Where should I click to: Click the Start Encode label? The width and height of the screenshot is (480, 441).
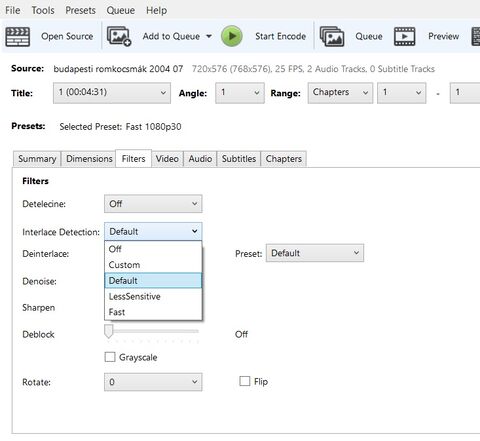280,36
